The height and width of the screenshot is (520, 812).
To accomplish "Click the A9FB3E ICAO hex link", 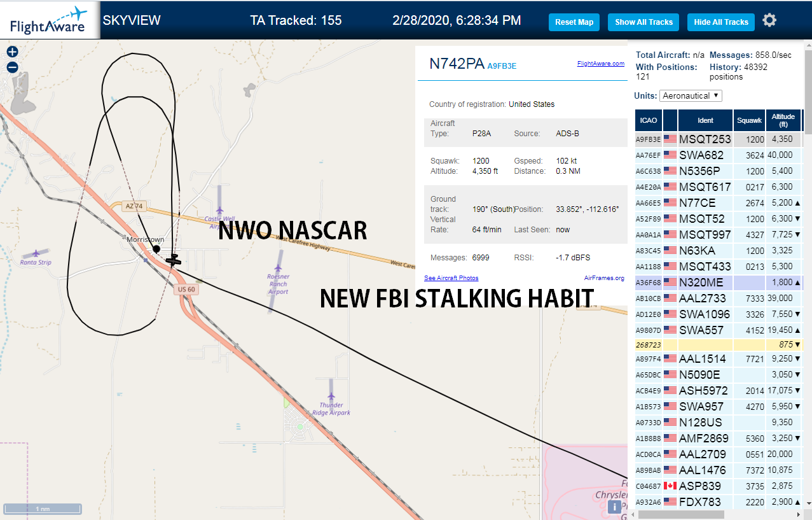I will click(502, 66).
